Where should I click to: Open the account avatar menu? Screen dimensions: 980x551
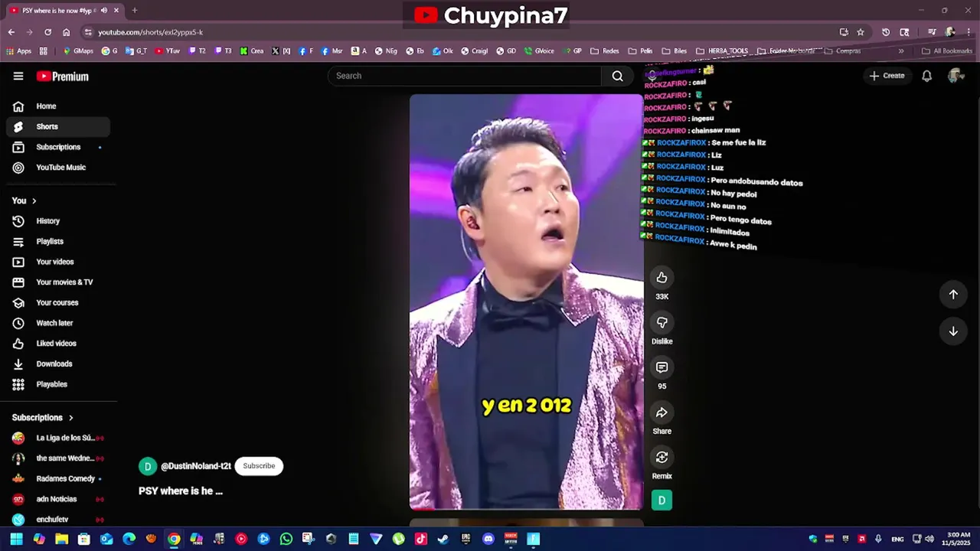click(x=955, y=75)
